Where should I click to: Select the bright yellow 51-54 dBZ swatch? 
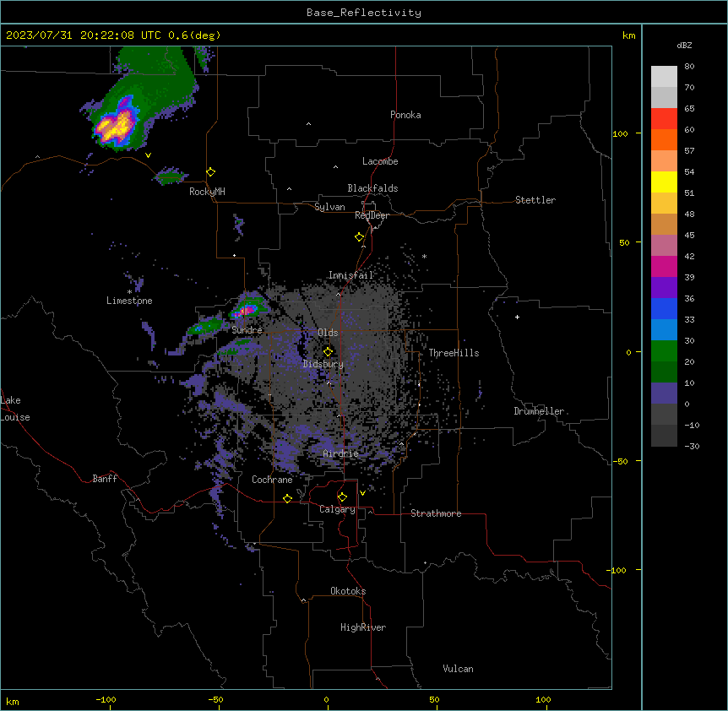coord(664,182)
